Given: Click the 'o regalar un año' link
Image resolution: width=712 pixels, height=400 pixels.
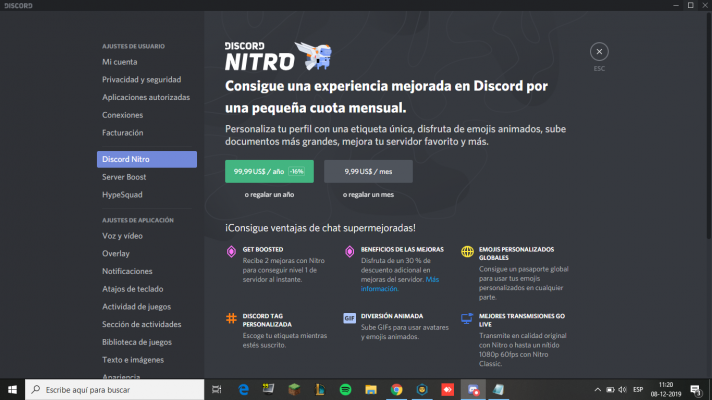Looking at the screenshot, I should click(x=269, y=194).
